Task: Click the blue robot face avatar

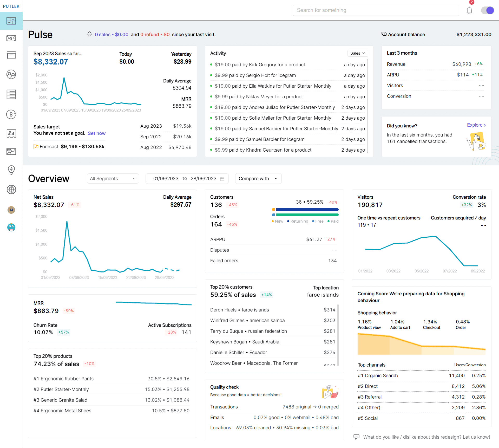Action: pyautogui.click(x=11, y=227)
